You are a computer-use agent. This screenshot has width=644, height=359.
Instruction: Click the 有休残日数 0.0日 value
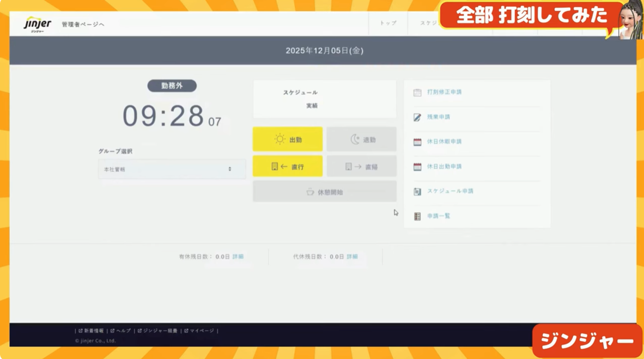coord(222,257)
